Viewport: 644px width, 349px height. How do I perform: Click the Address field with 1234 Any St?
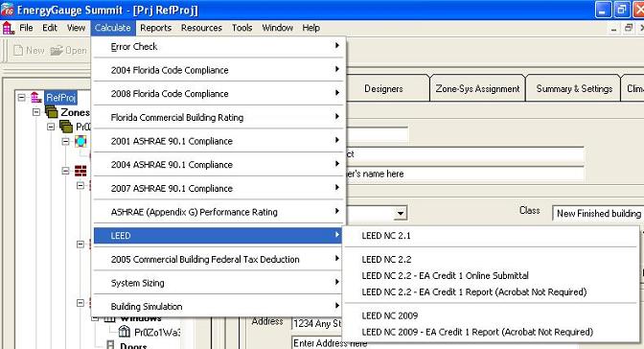coord(317,323)
